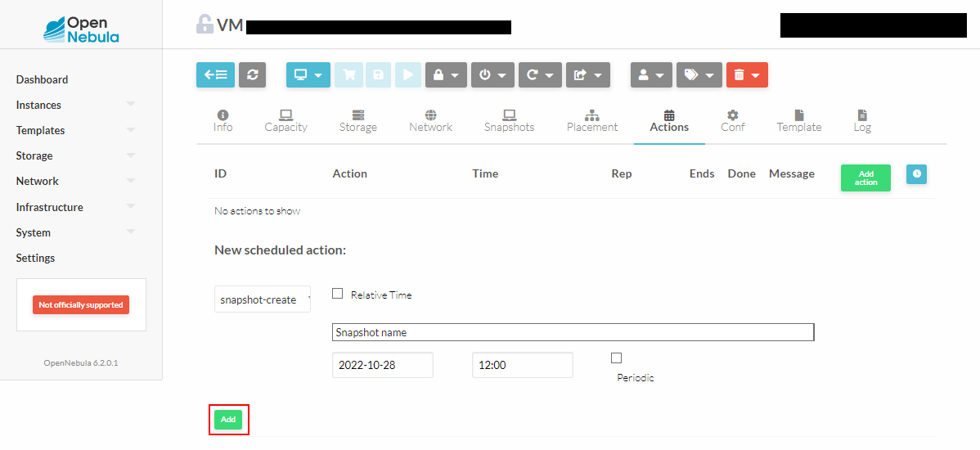Click the refresh icon button
The image size is (980, 450).
coord(252,74)
